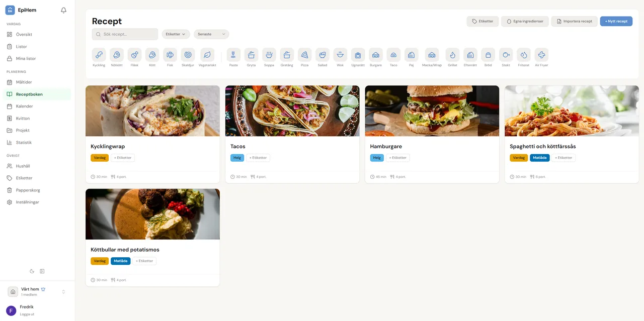Click Helg tag on Tacos card

click(237, 158)
